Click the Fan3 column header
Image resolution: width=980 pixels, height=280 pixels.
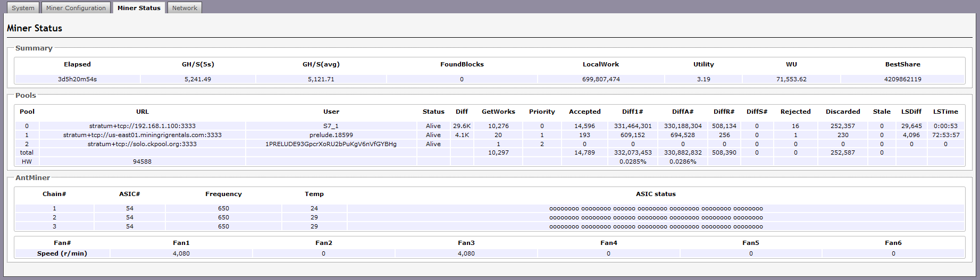click(466, 243)
